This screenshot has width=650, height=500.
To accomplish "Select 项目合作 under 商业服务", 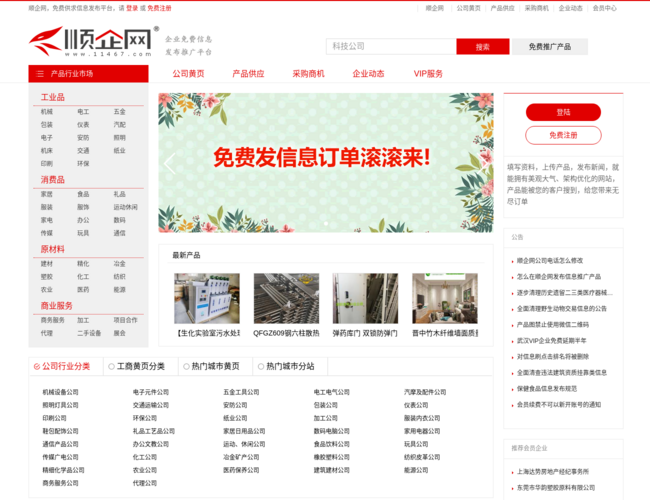I will [x=126, y=320].
